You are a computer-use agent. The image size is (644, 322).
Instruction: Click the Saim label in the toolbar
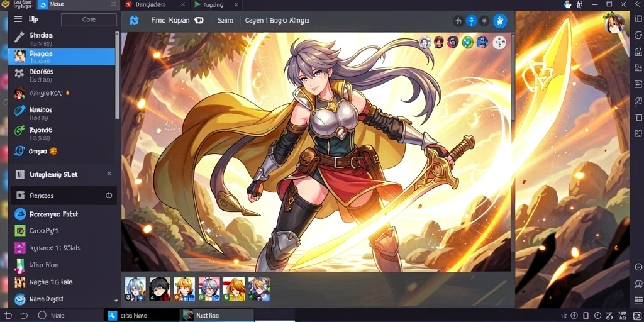[x=225, y=21]
